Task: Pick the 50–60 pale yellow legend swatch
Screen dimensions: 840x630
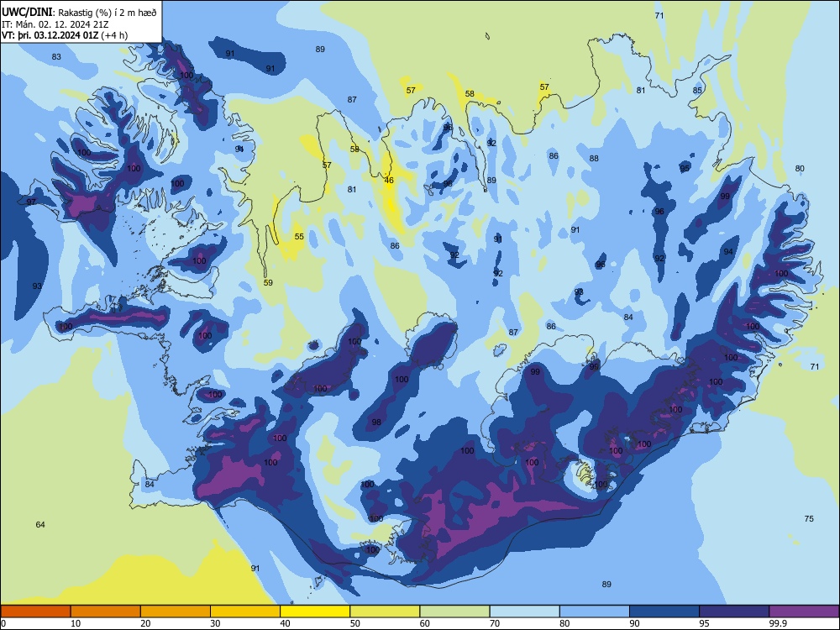Action: tap(385, 612)
